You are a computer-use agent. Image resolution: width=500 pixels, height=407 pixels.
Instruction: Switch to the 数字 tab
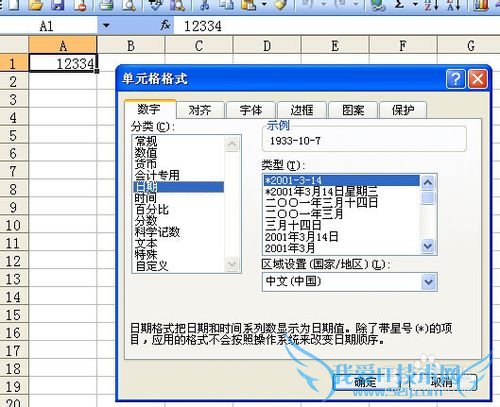[x=149, y=109]
